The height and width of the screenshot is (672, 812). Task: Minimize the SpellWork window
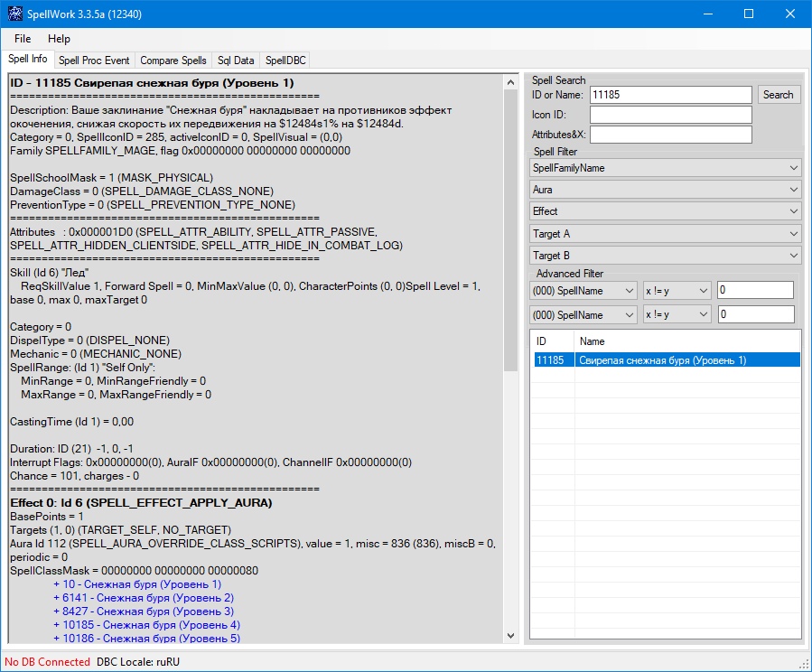click(708, 14)
